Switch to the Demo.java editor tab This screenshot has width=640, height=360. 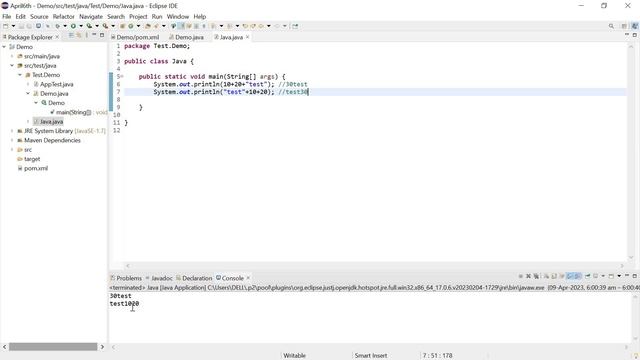[x=187, y=37]
